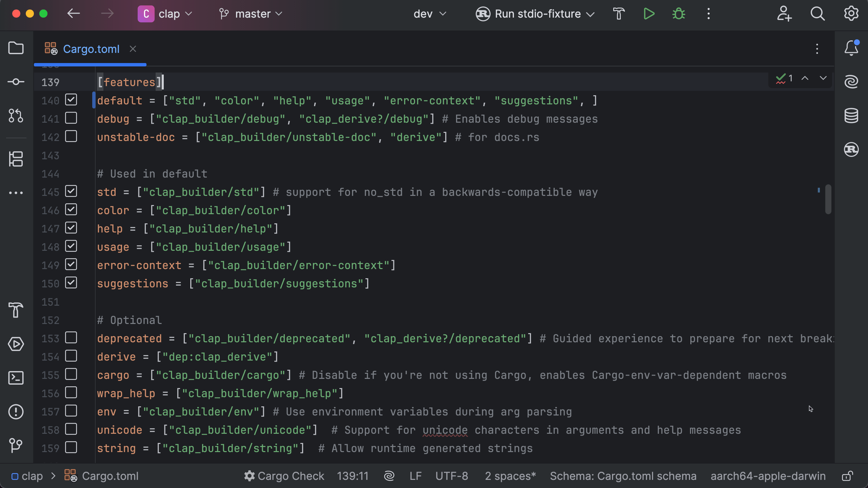Uncheck the color feature checkbox
The height and width of the screenshot is (488, 868).
coord(71,210)
